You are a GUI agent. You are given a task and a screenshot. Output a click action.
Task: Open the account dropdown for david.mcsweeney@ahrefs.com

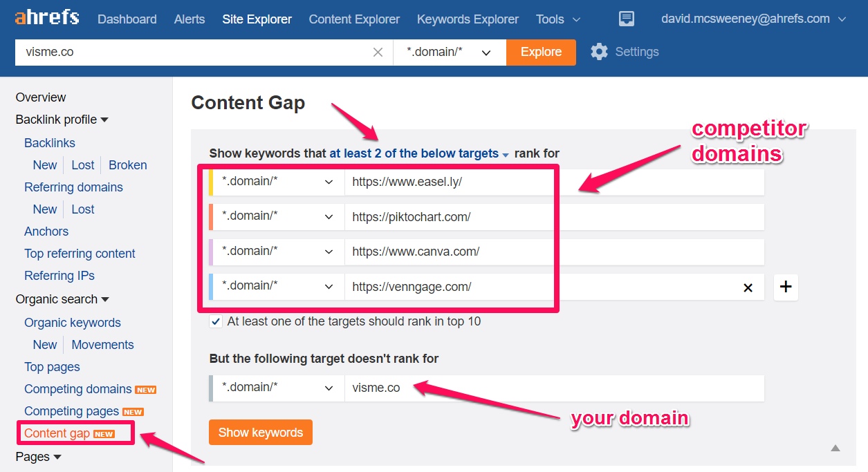pos(754,19)
